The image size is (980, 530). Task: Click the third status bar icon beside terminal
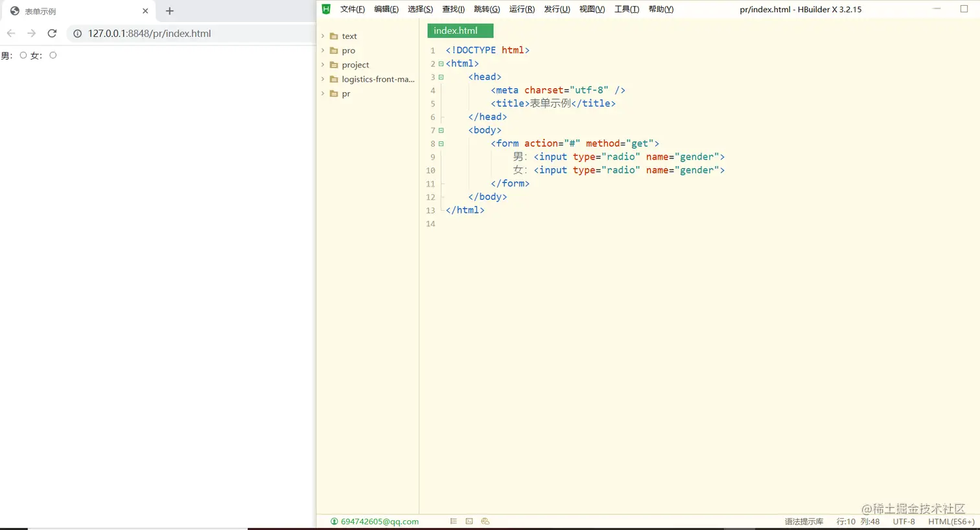[485, 521]
